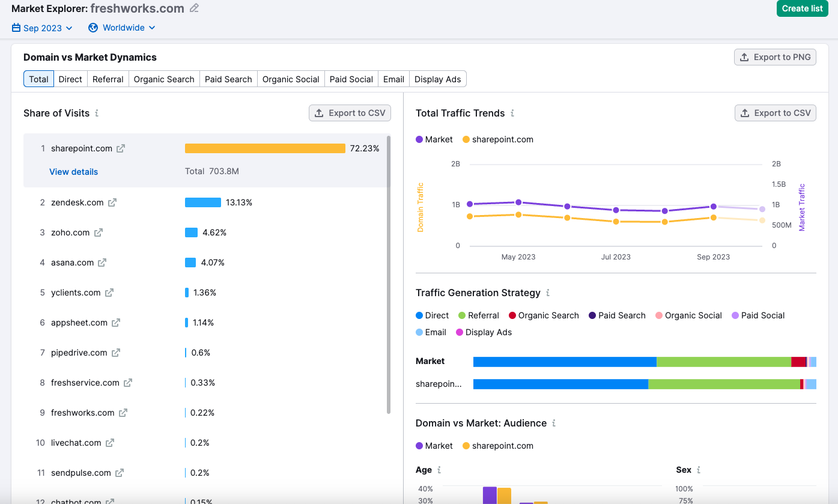Open asana.com external link icon
The height and width of the screenshot is (504, 838).
point(102,263)
